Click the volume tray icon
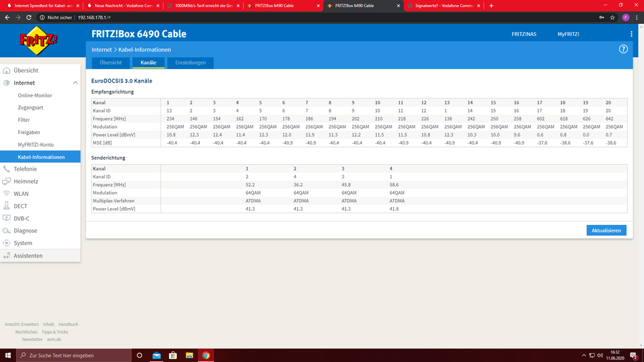 [x=600, y=356]
